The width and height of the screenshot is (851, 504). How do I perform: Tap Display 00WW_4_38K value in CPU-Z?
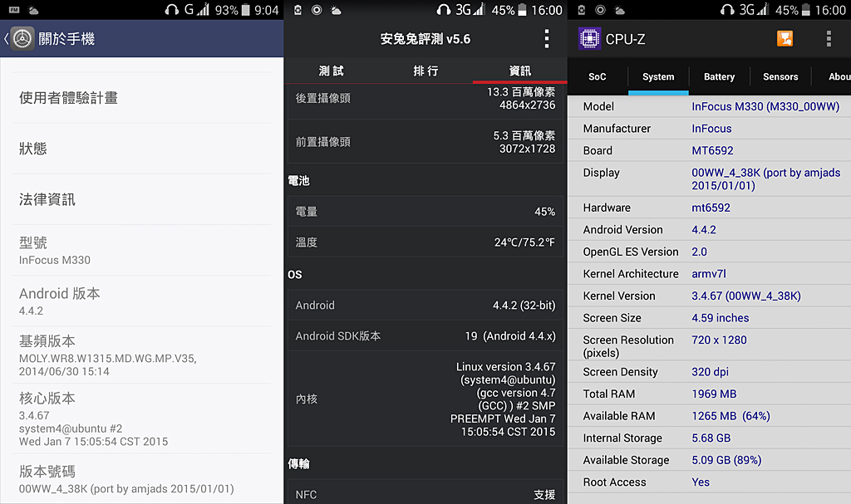765,179
